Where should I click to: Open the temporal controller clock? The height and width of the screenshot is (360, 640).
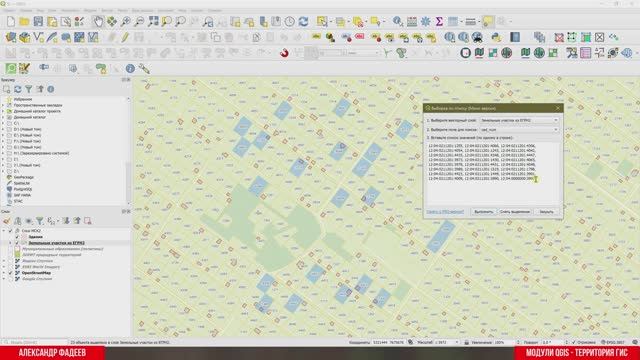tap(289, 22)
